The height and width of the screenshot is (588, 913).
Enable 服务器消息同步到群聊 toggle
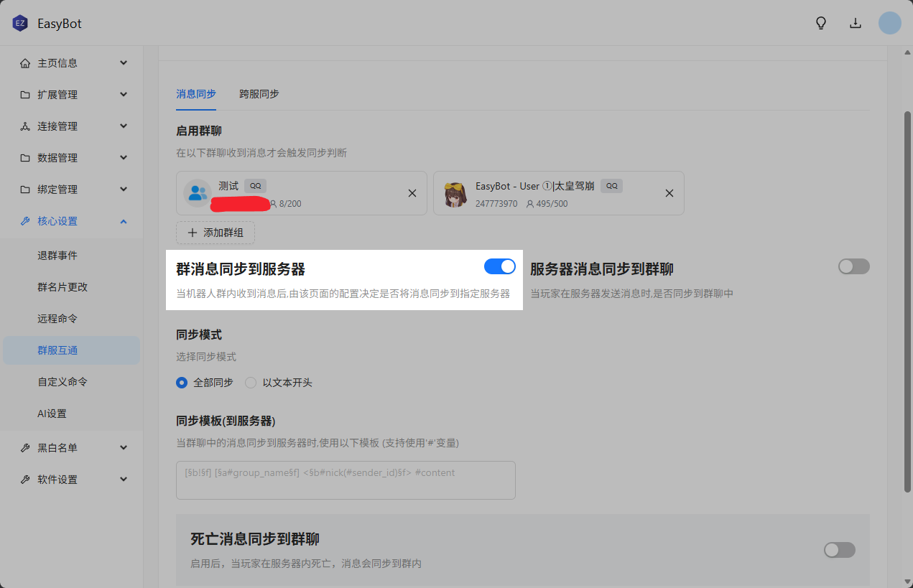tap(854, 266)
